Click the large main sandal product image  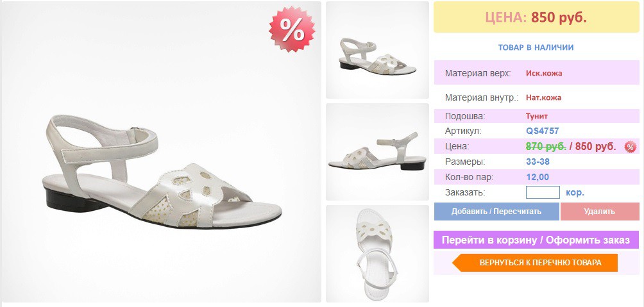pos(160,152)
